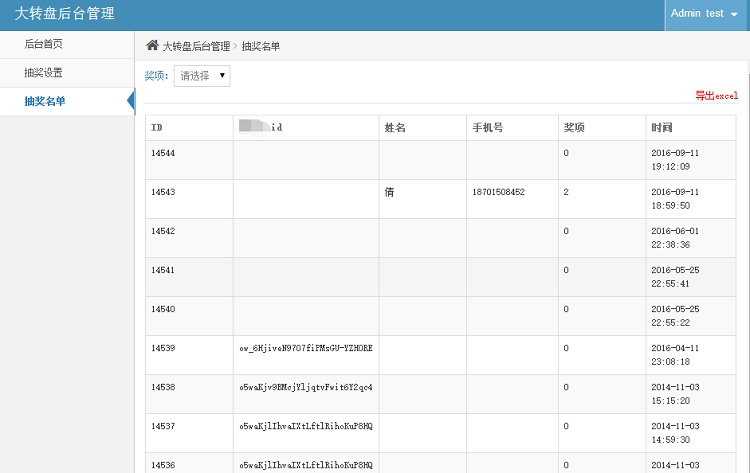Click timestamp 2016-04-11 23:08:18
Screen dimensions: 750x473
(675, 355)
